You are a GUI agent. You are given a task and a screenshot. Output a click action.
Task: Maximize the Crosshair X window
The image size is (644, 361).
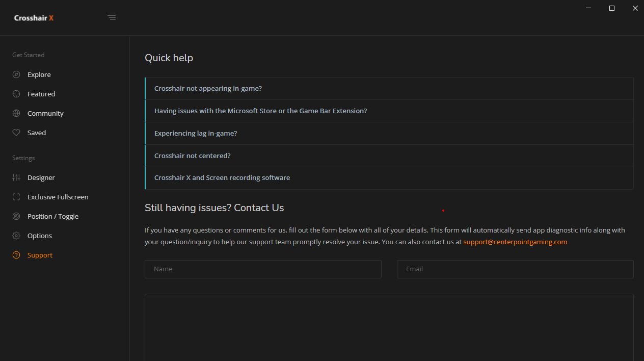pyautogui.click(x=612, y=8)
